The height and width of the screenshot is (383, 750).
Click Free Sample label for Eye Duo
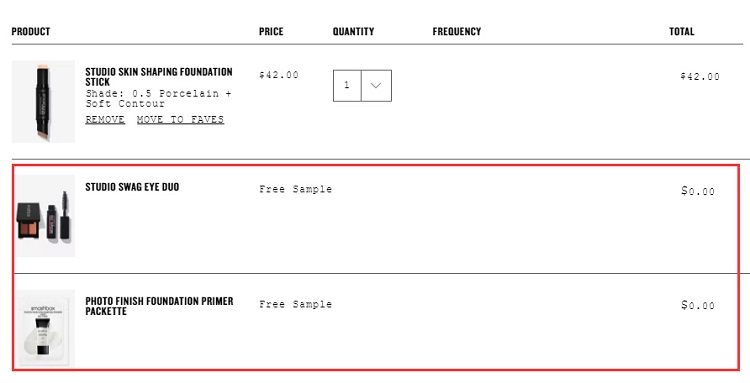coord(296,189)
